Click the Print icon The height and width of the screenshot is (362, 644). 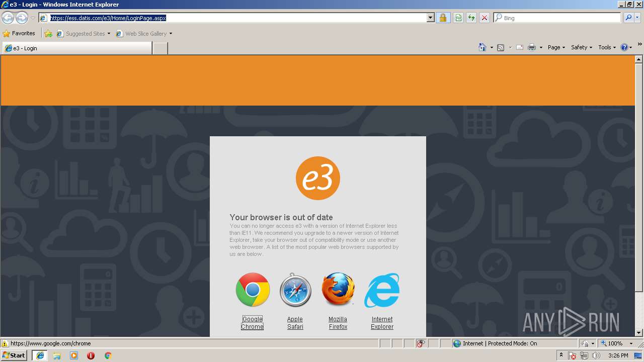click(x=532, y=47)
